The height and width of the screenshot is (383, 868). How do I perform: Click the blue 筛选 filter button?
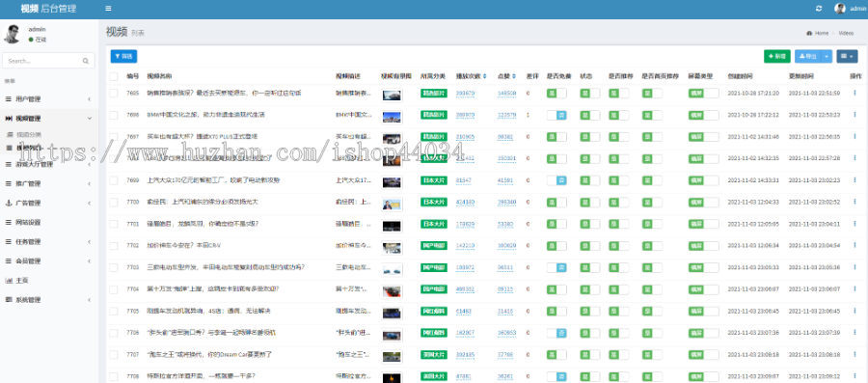(x=123, y=57)
